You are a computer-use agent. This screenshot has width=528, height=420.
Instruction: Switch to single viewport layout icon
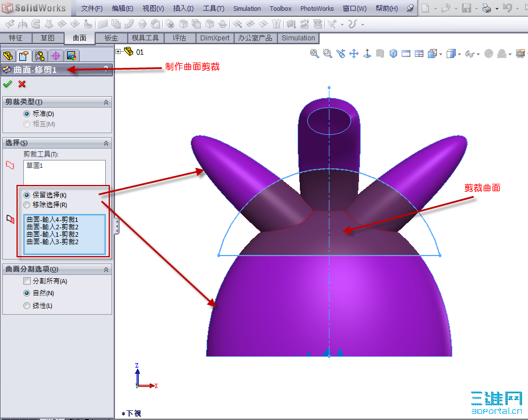pyautogui.click(x=406, y=53)
